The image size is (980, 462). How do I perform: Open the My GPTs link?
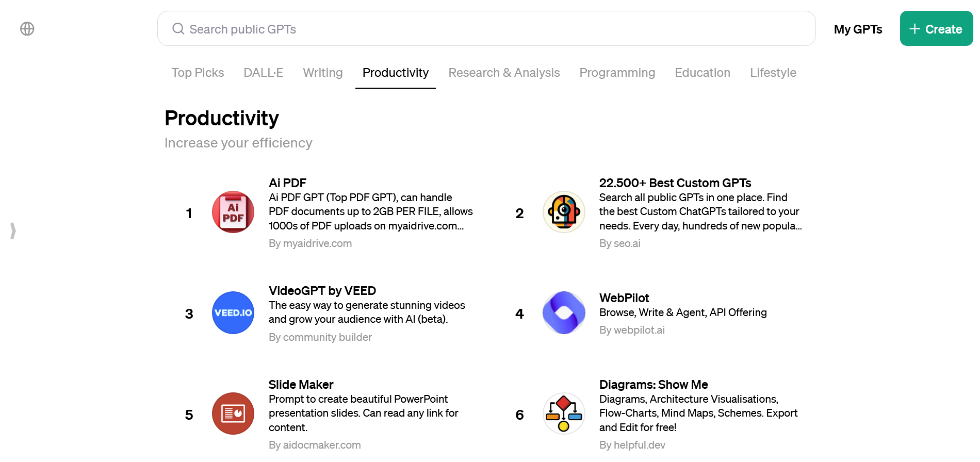tap(858, 29)
